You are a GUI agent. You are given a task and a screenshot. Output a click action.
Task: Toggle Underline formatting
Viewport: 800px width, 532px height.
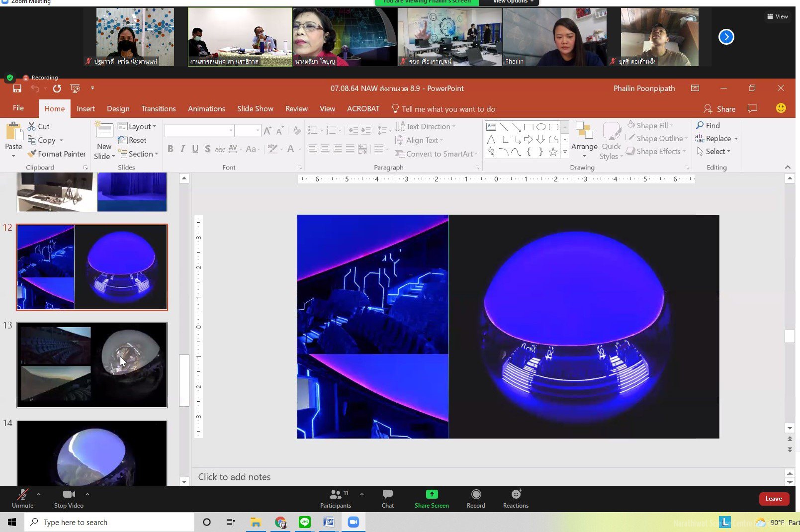pyautogui.click(x=195, y=149)
